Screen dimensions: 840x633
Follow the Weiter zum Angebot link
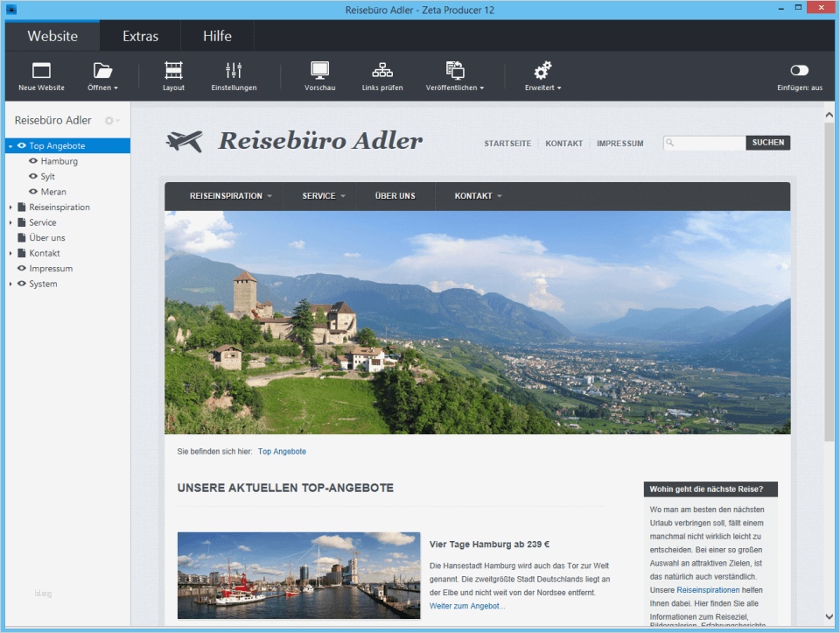click(466, 606)
